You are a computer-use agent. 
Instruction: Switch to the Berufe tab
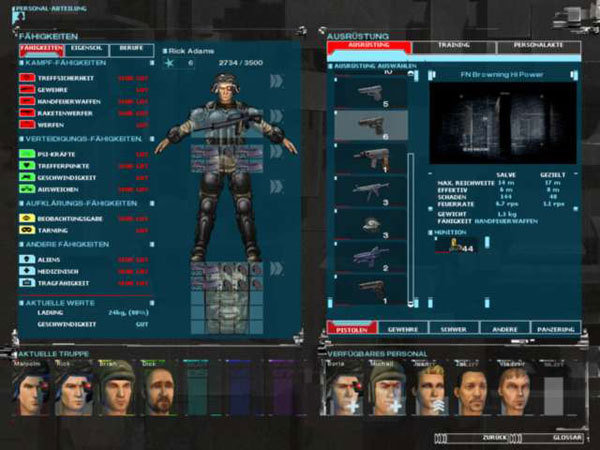[x=131, y=49]
